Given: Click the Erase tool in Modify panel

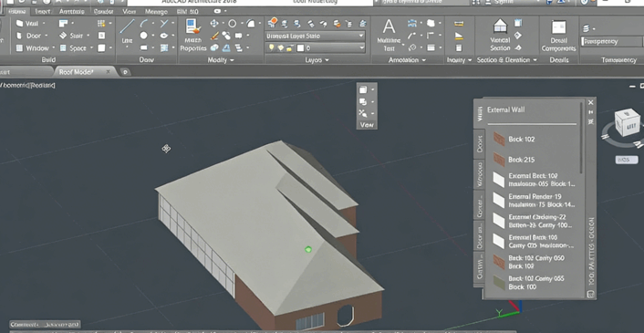Looking at the screenshot, I should 214,36.
